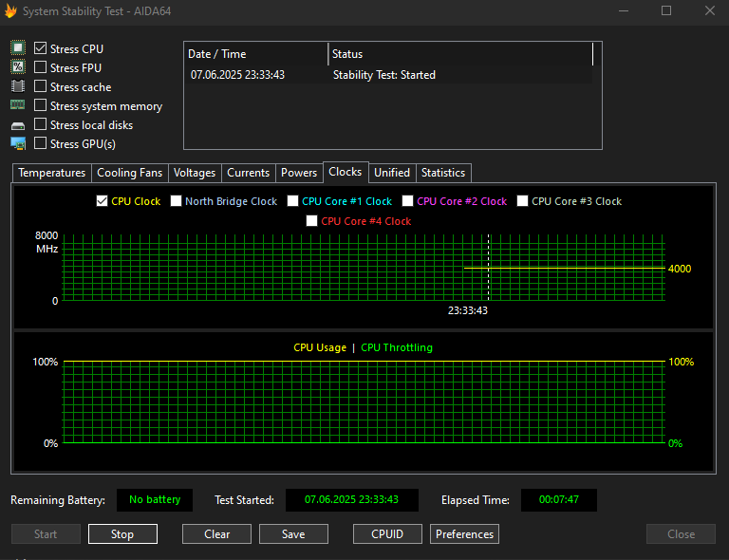Click the disabled Close button at bottom
The image size is (729, 560).
click(x=681, y=534)
